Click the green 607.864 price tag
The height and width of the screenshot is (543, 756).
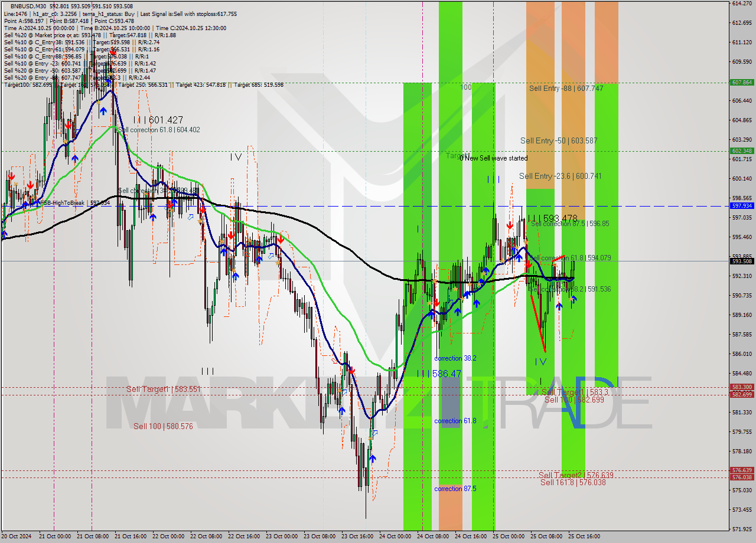click(x=742, y=83)
